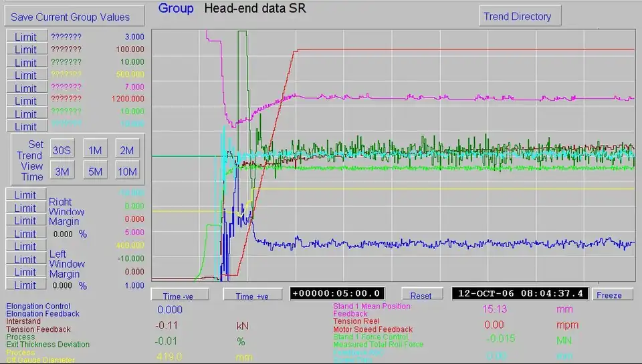Open Limit for the 3.000 upper value
This screenshot has height=364, width=642.
click(26, 36)
